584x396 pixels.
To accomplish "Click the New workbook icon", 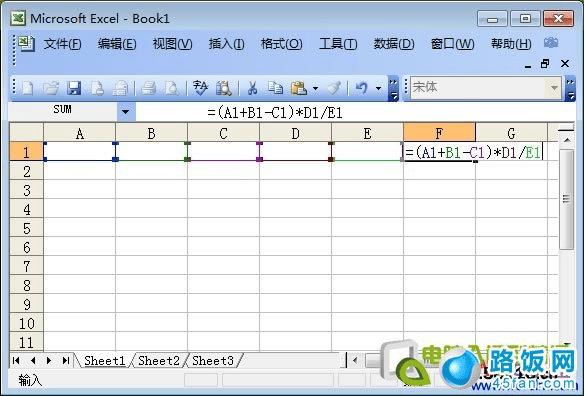I will [x=27, y=88].
